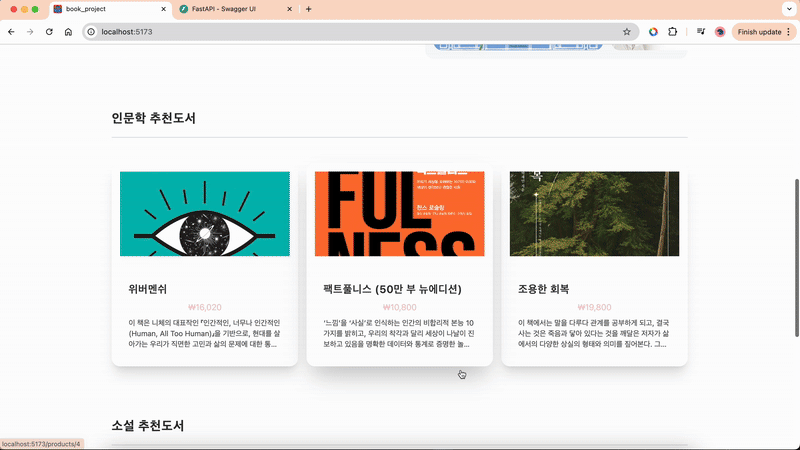Click the 위버멘쉬 description text

point(205,334)
